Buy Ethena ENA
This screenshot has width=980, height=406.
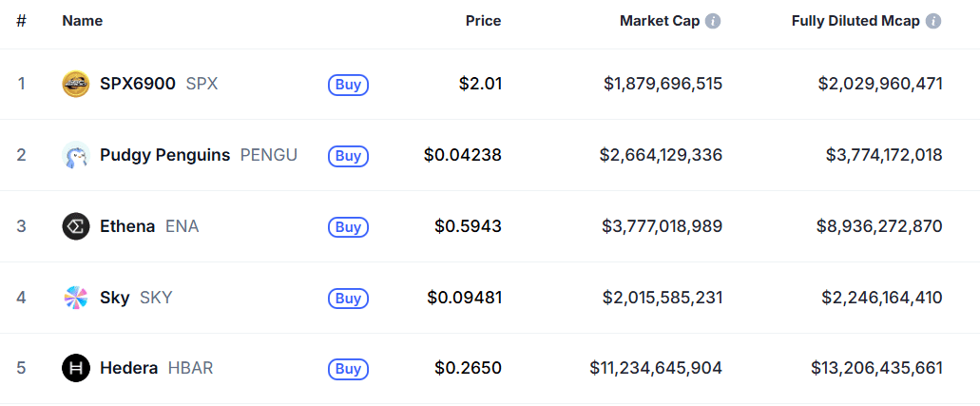click(348, 227)
